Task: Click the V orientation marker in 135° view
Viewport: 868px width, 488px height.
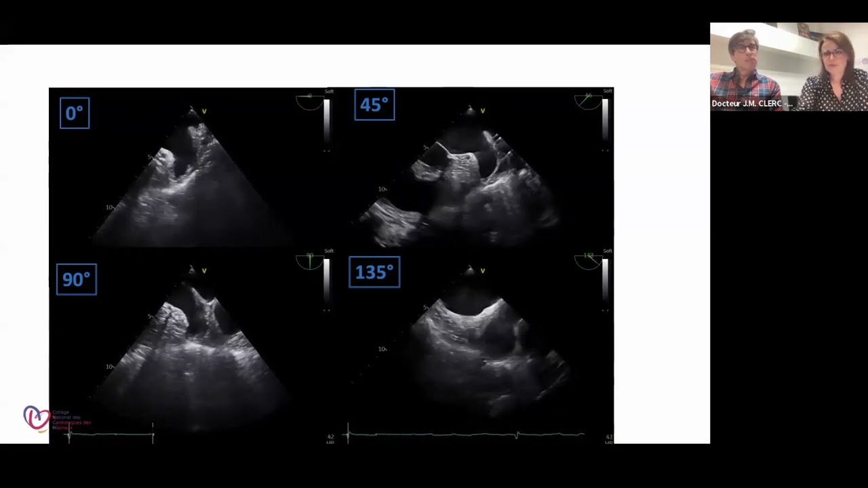Action: (483, 271)
